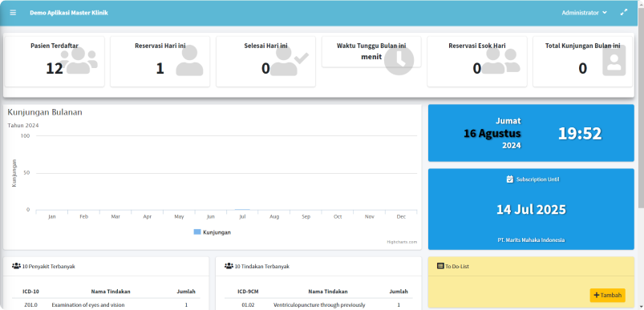
Task: Click the users icon beside 10 Penyakit Terbanyak
Action: pos(16,266)
